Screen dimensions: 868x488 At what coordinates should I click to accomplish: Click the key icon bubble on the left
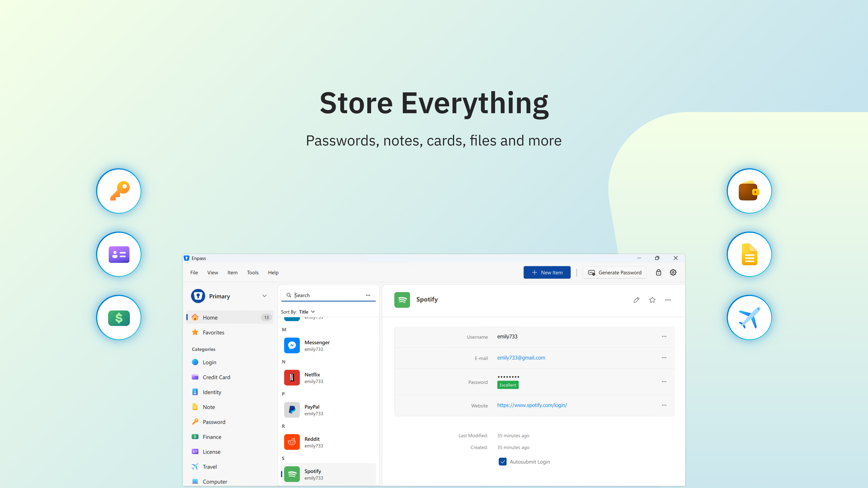pos(119,191)
